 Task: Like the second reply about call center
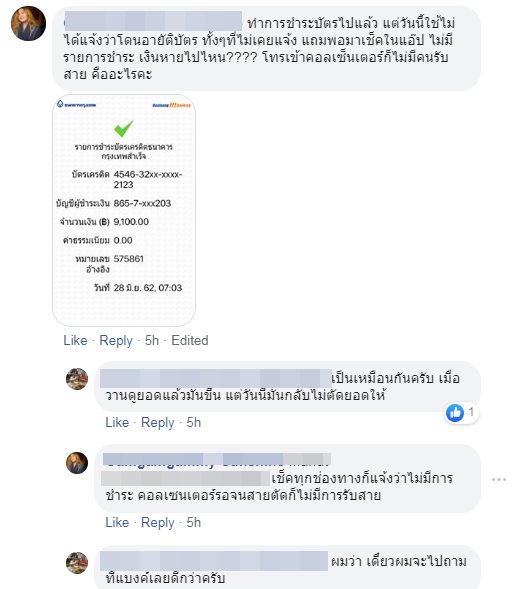tap(117, 522)
